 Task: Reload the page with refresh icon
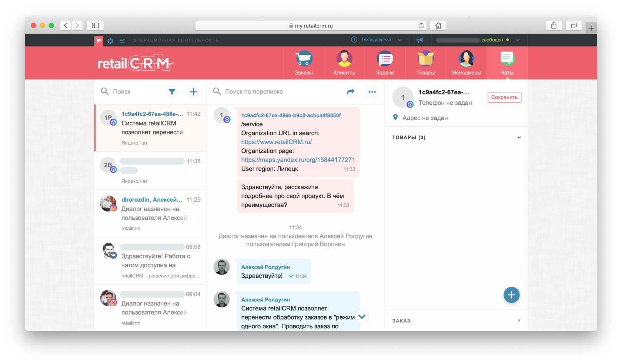point(421,26)
